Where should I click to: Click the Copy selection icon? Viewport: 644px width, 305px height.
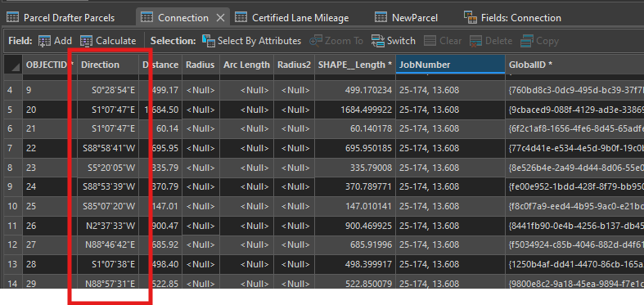pyautogui.click(x=526, y=41)
